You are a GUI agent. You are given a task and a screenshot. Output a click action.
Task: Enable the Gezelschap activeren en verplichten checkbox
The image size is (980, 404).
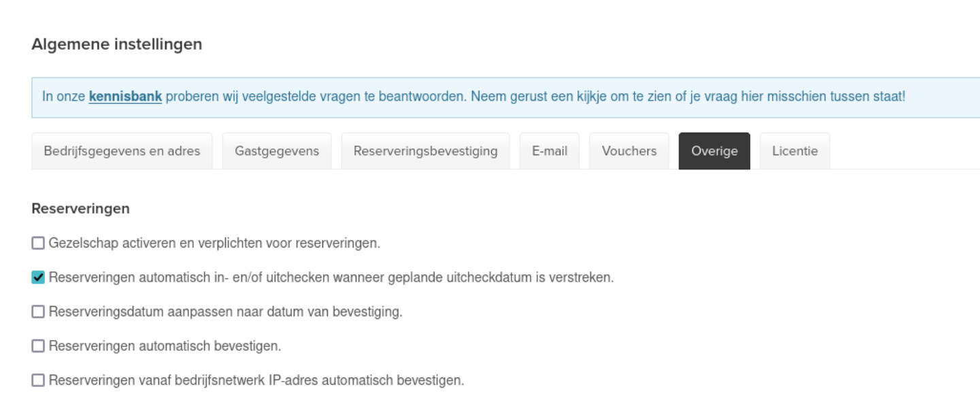click(38, 243)
